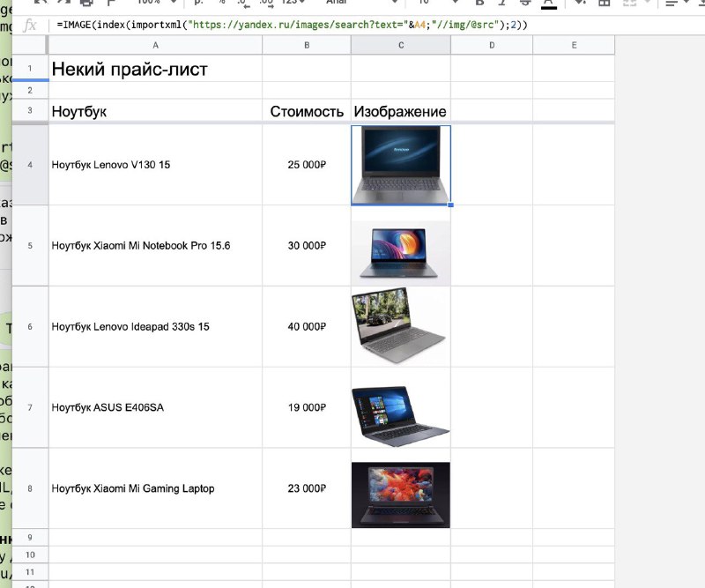Select row 2 header
The width and height of the screenshot is (705, 588).
point(30,90)
